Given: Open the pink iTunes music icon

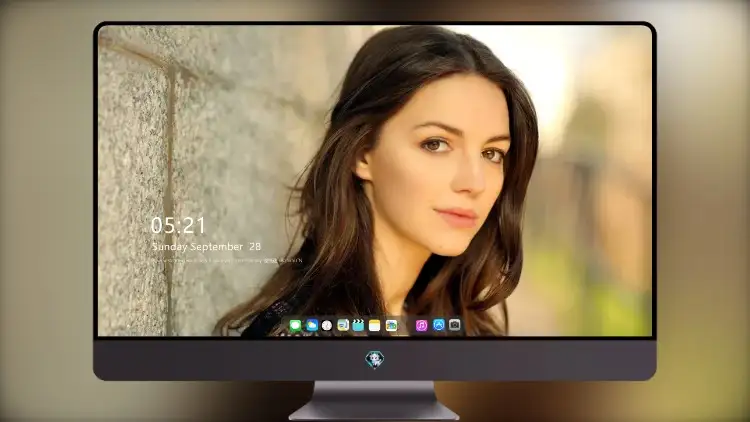Looking at the screenshot, I should coord(421,325).
